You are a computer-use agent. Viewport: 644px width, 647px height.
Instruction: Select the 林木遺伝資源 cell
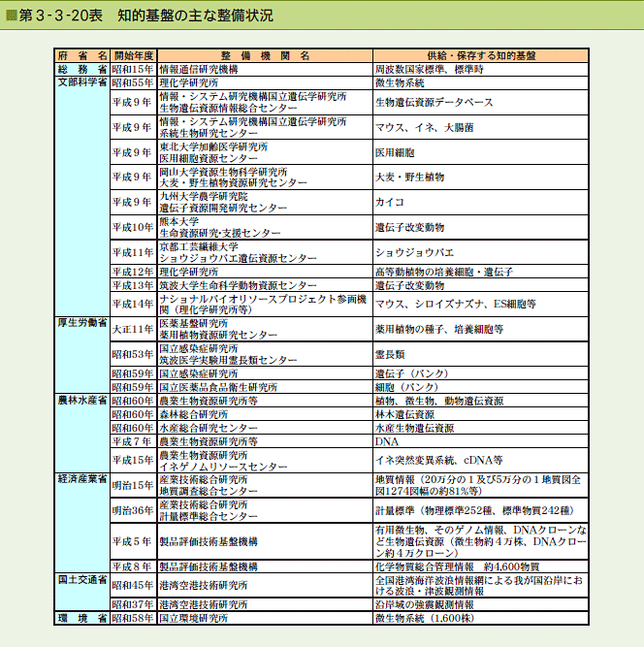tap(481, 414)
